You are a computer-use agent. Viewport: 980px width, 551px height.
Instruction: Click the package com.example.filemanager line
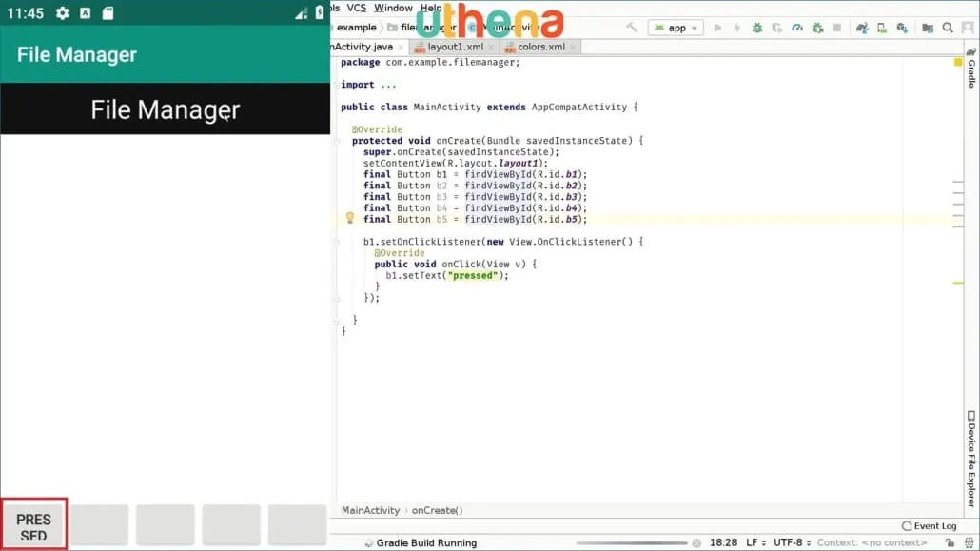(x=430, y=62)
